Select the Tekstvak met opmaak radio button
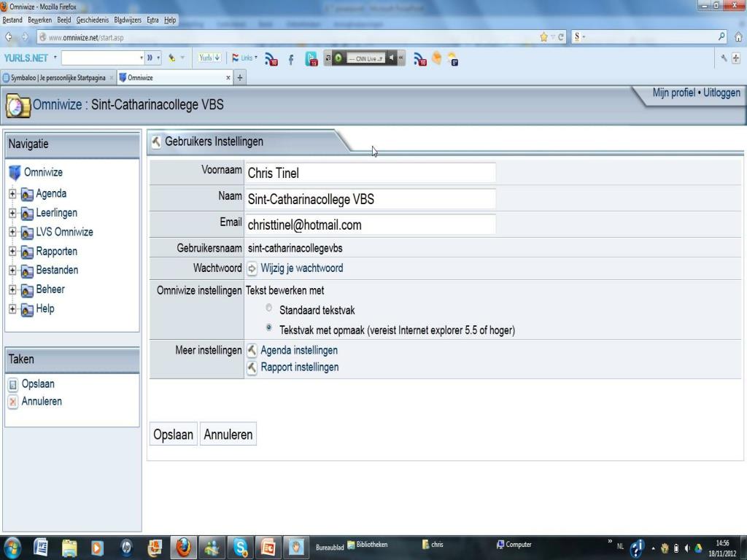Screen dimensions: 747x560 pos(269,327)
